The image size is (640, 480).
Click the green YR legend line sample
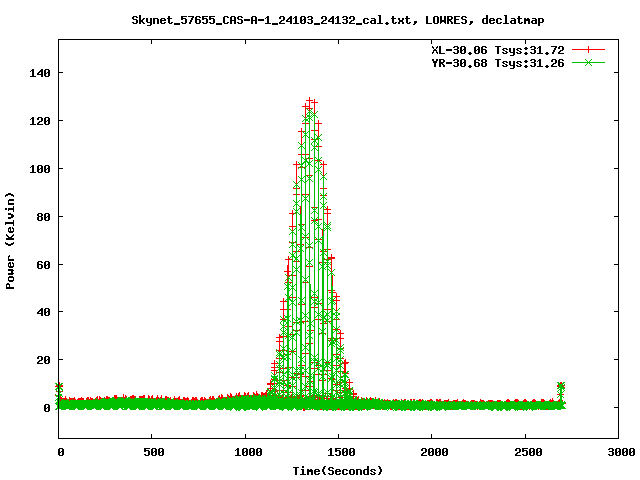pyautogui.click(x=588, y=63)
